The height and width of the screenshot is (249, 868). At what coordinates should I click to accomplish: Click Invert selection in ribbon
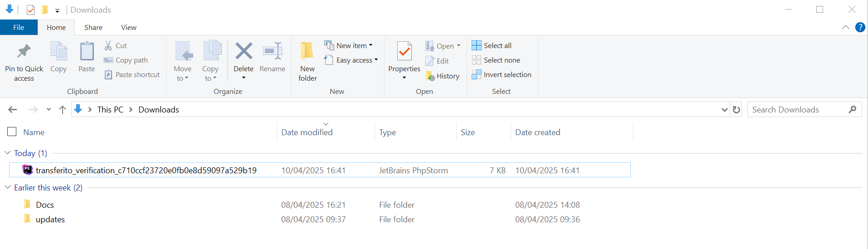click(x=502, y=75)
